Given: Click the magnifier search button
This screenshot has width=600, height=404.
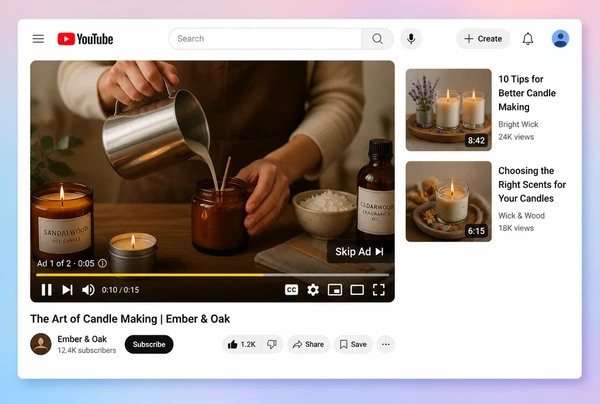Looking at the screenshot, I should pyautogui.click(x=377, y=39).
